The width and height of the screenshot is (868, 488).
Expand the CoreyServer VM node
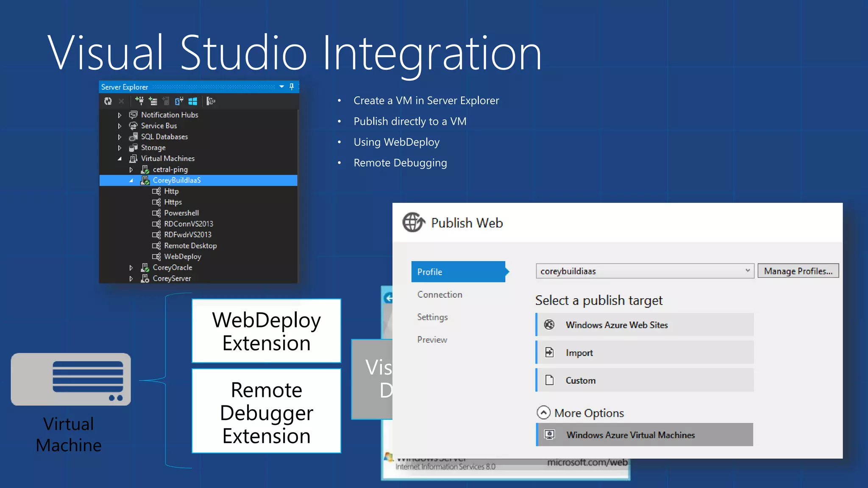click(x=131, y=279)
